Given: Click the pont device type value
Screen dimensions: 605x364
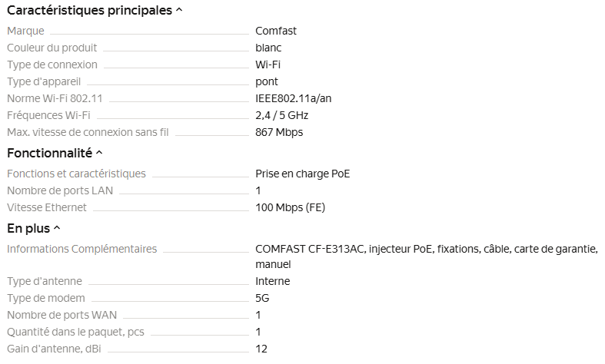Looking at the screenshot, I should coord(267,81).
